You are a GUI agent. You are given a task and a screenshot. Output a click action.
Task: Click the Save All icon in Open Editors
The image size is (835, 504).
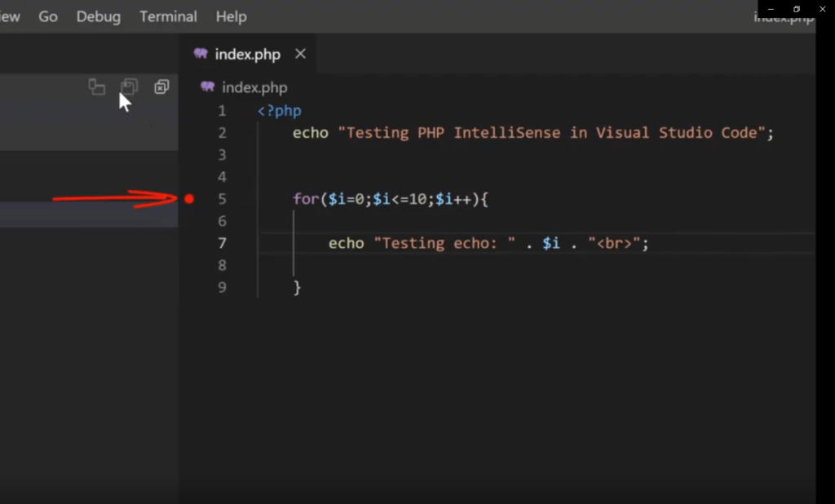129,86
